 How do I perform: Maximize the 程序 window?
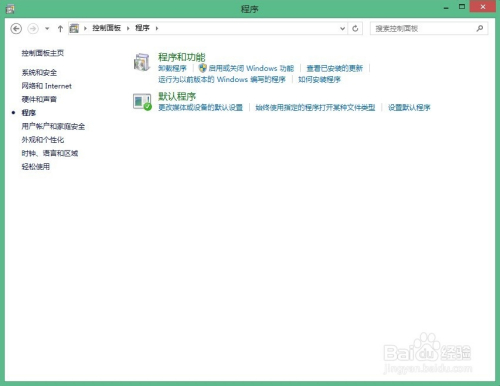point(462,7)
